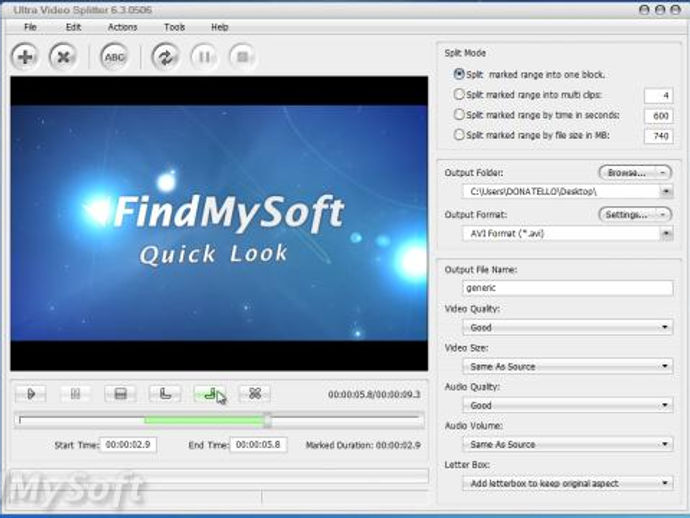
Task: Click the Stop toolbar icon
Action: tap(242, 57)
